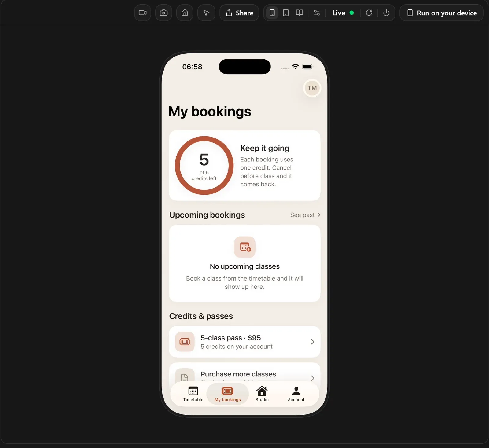Screen dimensions: 489x448
Task: Click the credits remaining progress ring
Action: click(x=204, y=165)
